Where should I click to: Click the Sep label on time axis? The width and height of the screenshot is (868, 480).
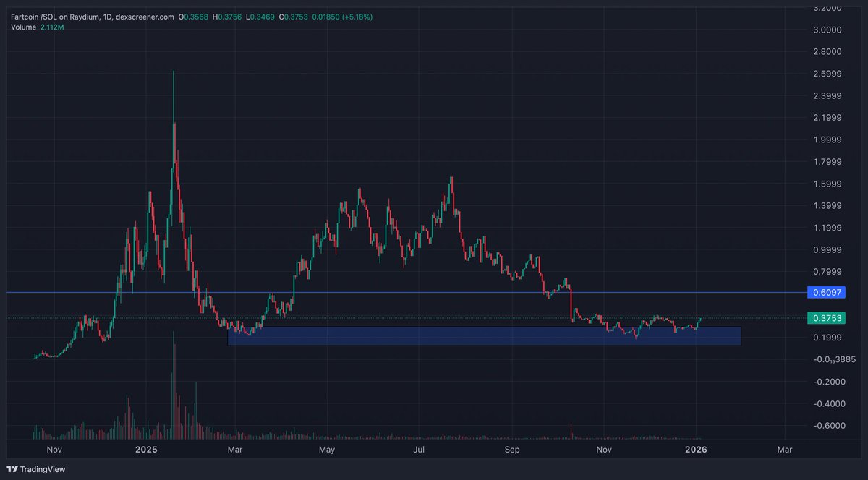click(x=512, y=450)
